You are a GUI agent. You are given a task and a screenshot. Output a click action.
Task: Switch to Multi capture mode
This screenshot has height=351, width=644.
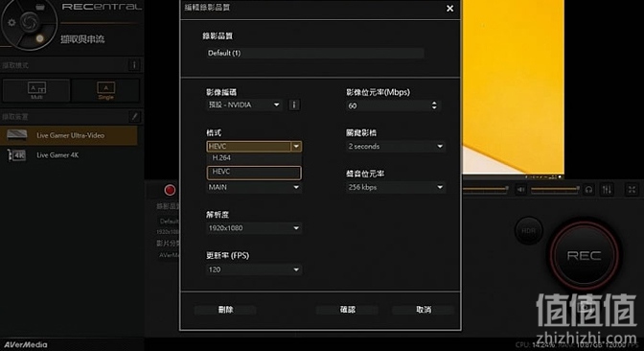(36, 91)
